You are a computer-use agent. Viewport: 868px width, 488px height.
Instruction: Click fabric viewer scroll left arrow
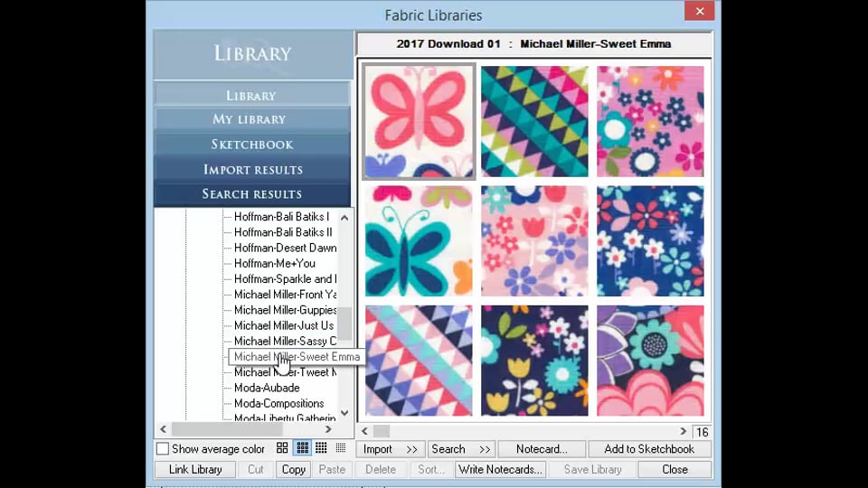tap(364, 431)
